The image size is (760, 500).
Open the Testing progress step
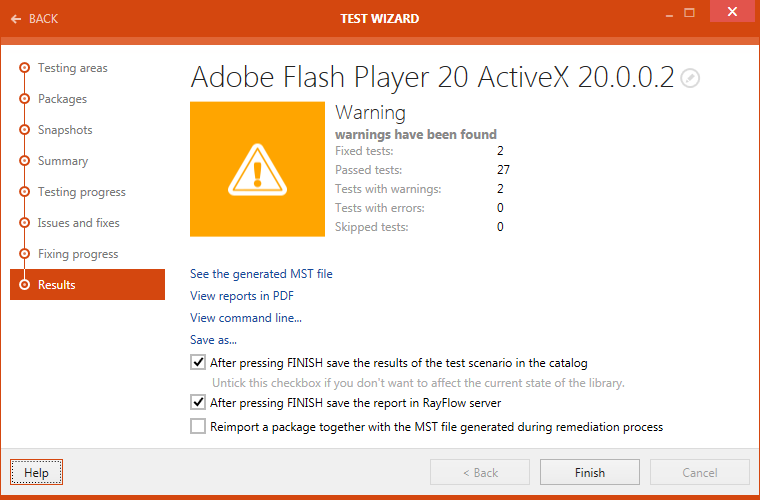coord(82,192)
